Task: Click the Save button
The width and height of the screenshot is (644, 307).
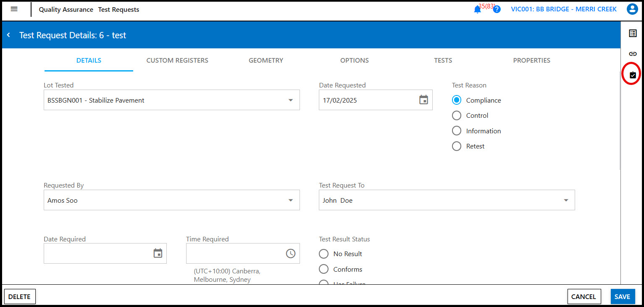Action: pyautogui.click(x=622, y=296)
